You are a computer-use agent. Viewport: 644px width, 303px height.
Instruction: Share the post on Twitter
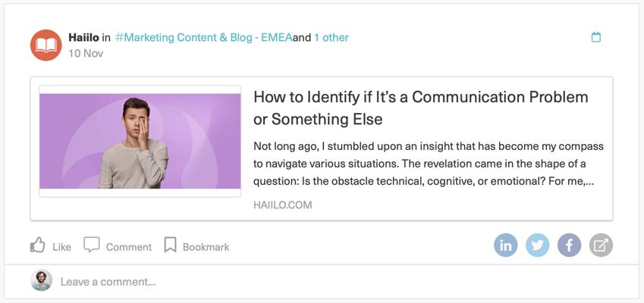pos(538,245)
